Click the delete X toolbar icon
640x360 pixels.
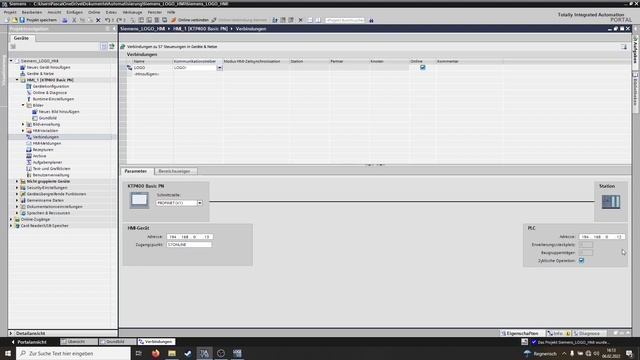click(x=98, y=20)
